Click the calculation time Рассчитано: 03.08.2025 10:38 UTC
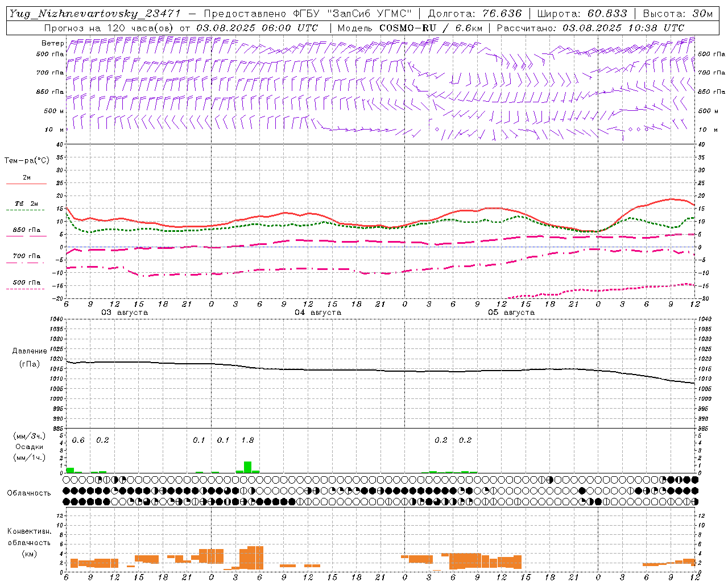The image size is (728, 582). (590, 28)
